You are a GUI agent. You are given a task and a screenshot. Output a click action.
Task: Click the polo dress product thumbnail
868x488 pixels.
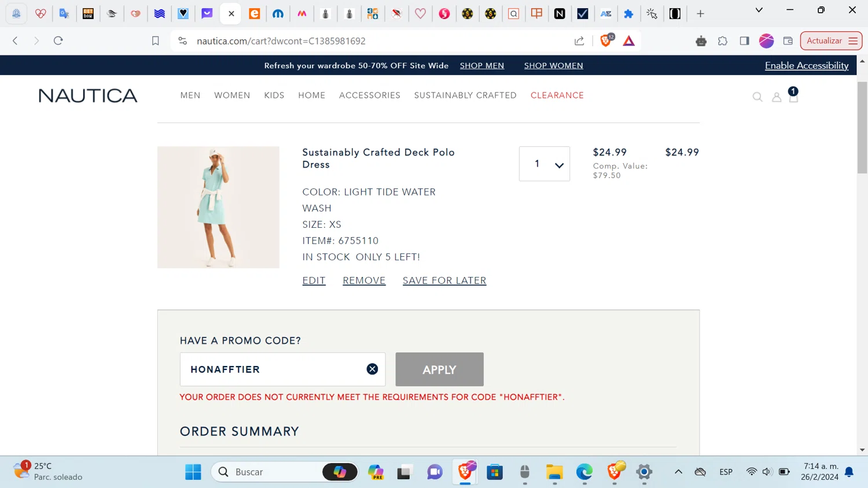pos(218,207)
